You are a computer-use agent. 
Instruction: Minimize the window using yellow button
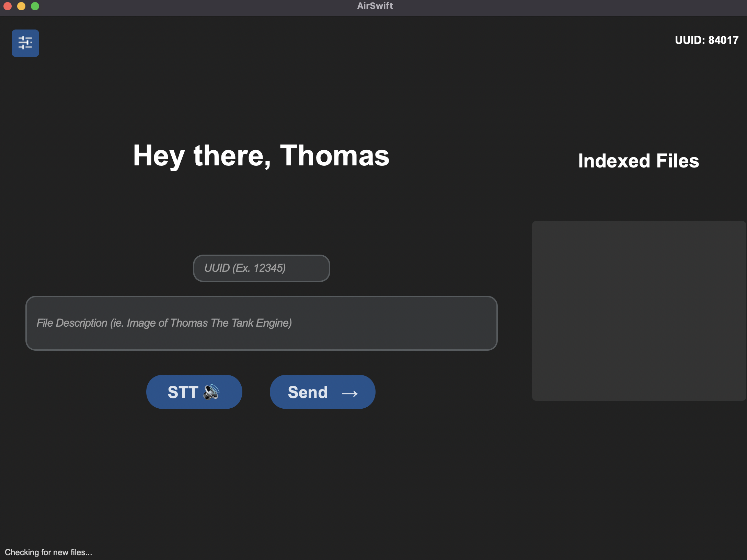[21, 6]
